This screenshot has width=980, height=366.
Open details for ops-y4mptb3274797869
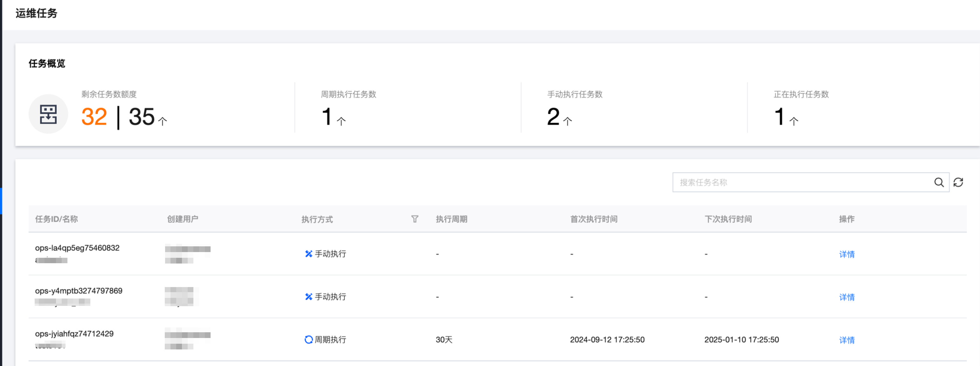[846, 297]
